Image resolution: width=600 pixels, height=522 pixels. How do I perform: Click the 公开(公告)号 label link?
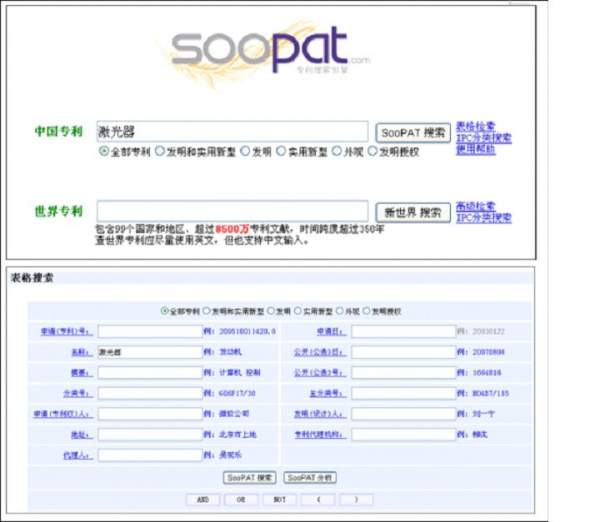pyautogui.click(x=320, y=373)
